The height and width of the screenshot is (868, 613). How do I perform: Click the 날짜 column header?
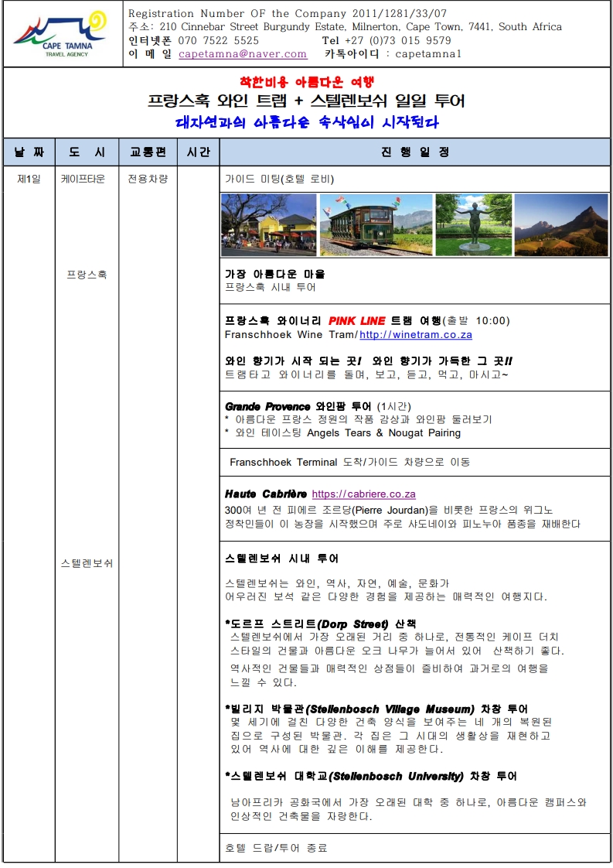(x=29, y=152)
